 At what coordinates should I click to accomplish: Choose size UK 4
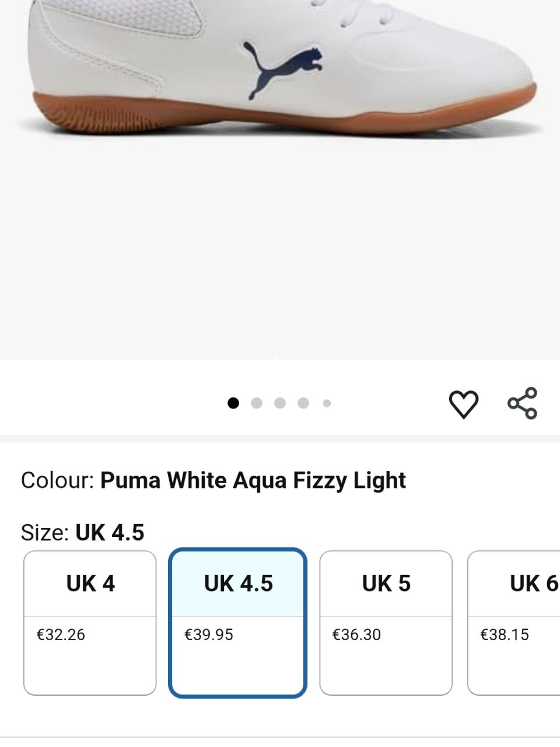(90, 584)
